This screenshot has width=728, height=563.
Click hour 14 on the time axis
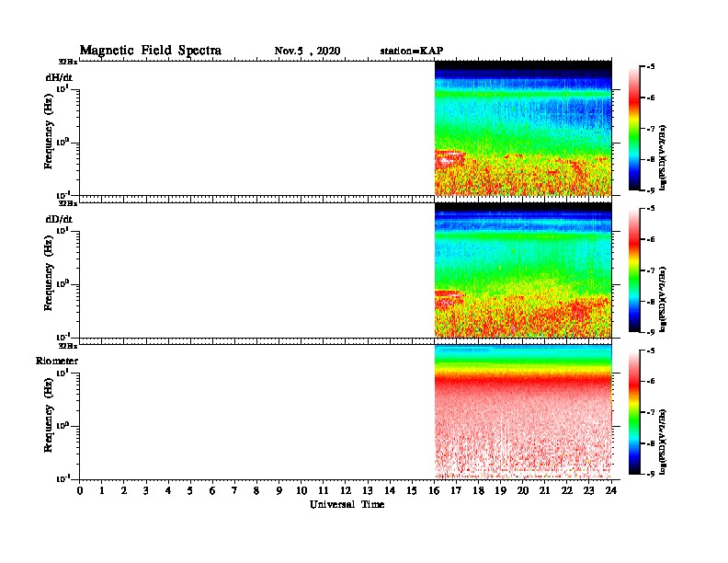click(x=390, y=491)
